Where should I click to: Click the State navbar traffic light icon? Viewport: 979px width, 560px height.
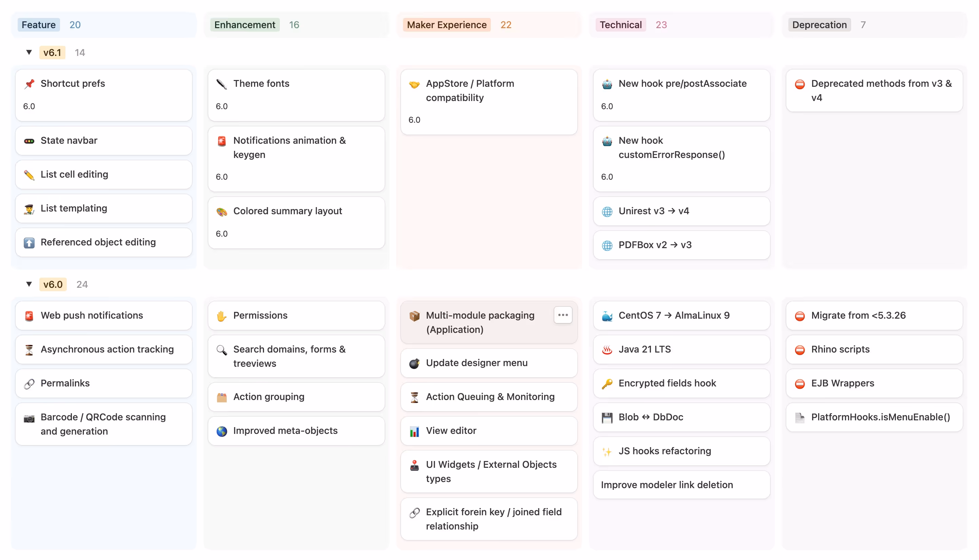click(x=29, y=141)
